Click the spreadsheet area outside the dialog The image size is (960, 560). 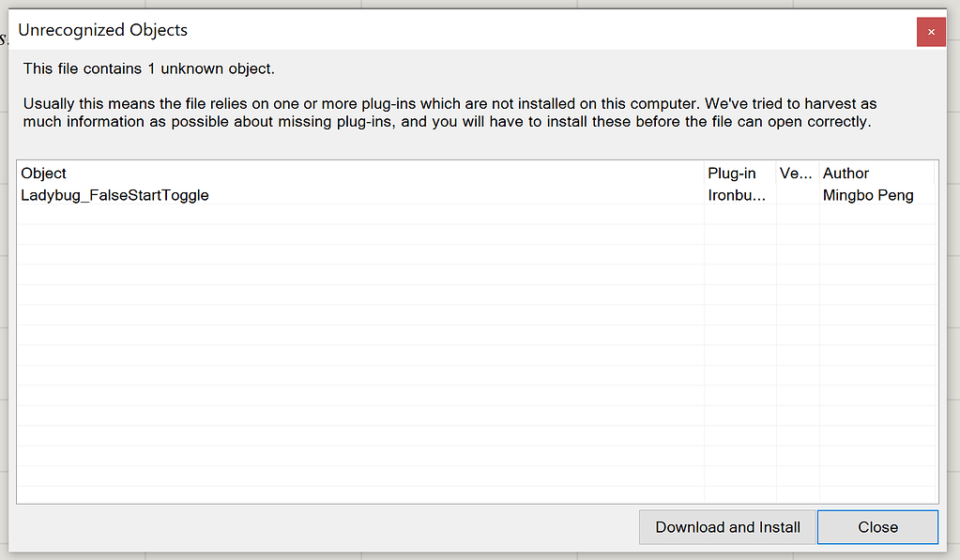click(5, 281)
